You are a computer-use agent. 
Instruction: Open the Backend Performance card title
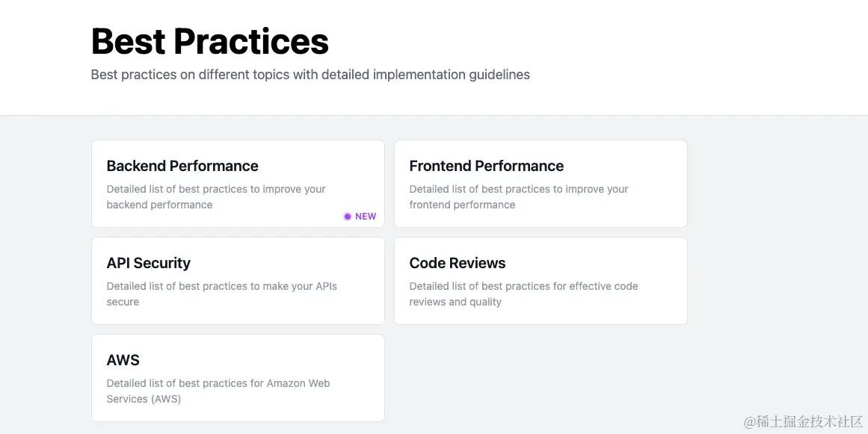182,166
